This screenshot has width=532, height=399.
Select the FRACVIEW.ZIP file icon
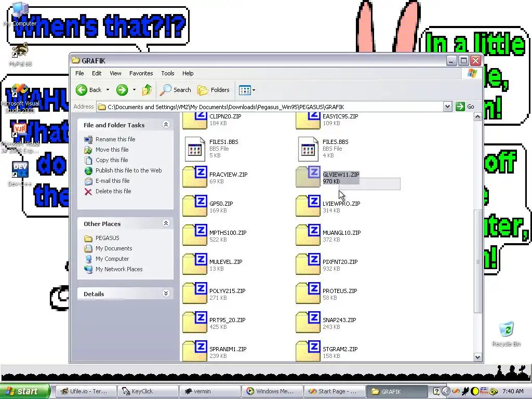[x=195, y=177]
